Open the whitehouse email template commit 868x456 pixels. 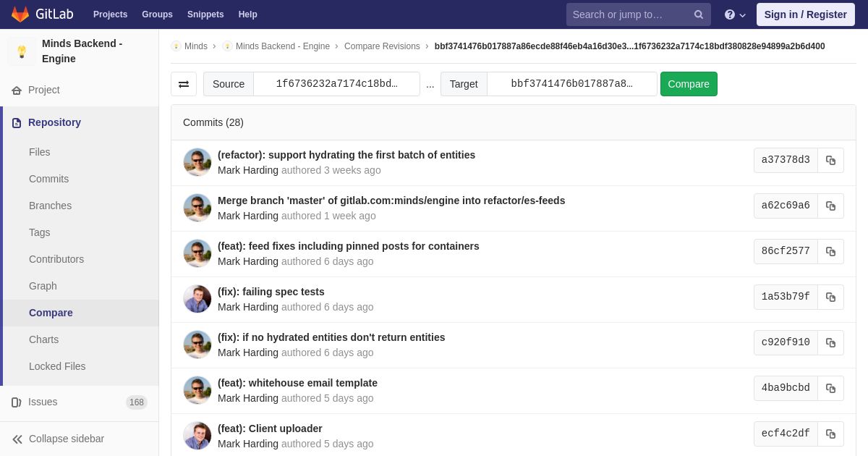[x=297, y=383]
